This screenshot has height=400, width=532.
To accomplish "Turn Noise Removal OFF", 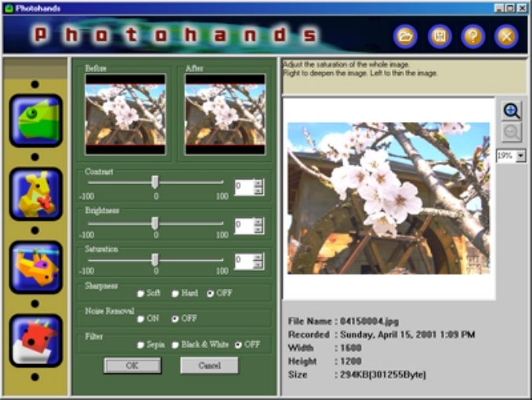I will [175, 319].
